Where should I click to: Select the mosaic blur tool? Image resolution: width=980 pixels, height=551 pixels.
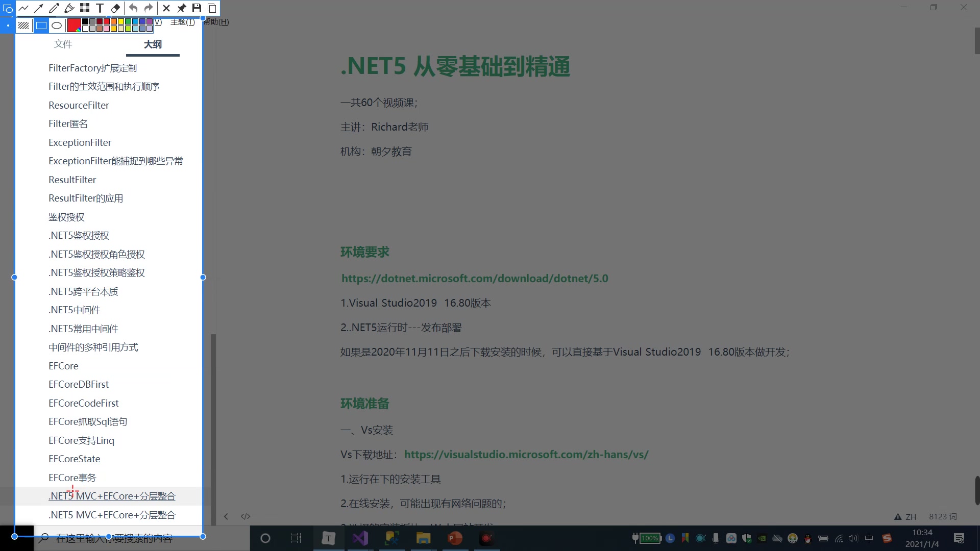[x=85, y=8]
